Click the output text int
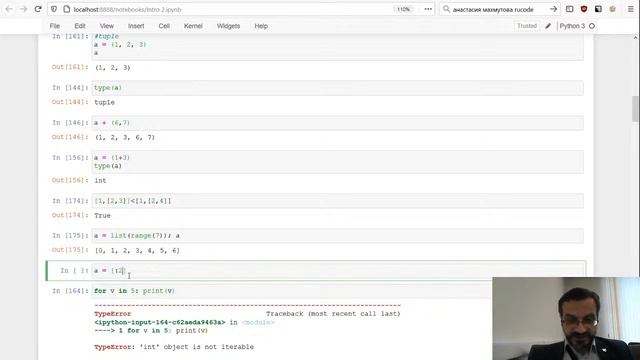This screenshot has width=640, height=360. click(x=100, y=180)
